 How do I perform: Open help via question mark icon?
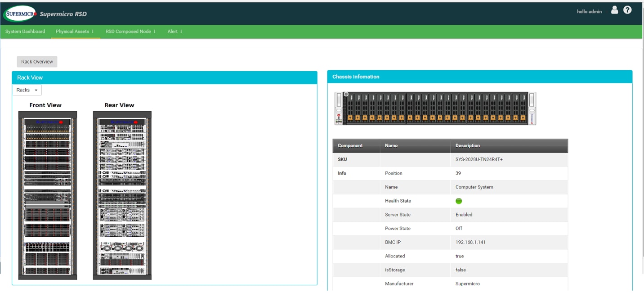627,10
